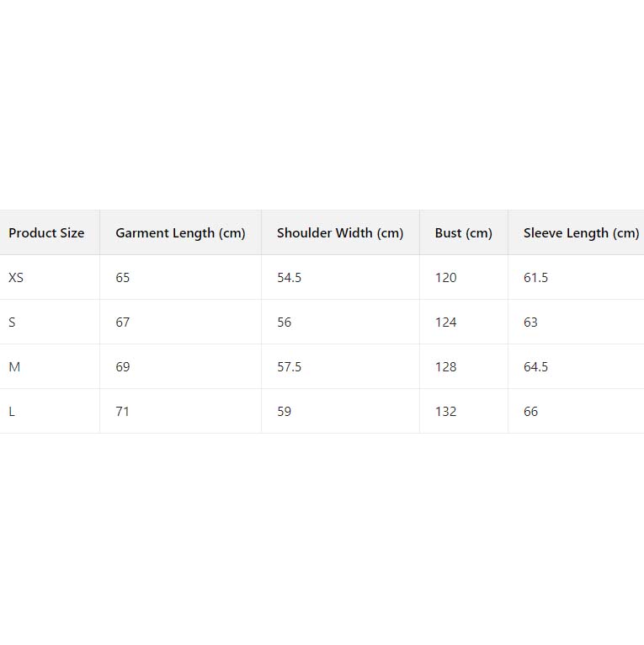Select the S size row label
The image size is (644, 645).
tap(13, 322)
